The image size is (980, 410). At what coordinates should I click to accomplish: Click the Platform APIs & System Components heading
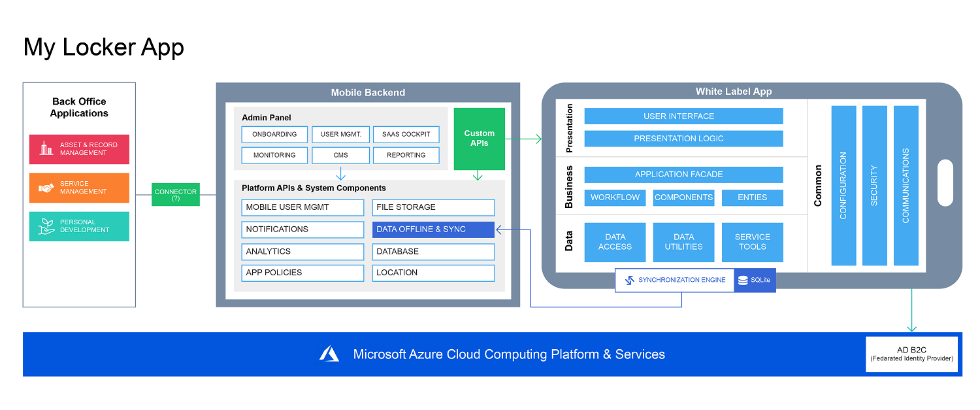[x=314, y=188]
